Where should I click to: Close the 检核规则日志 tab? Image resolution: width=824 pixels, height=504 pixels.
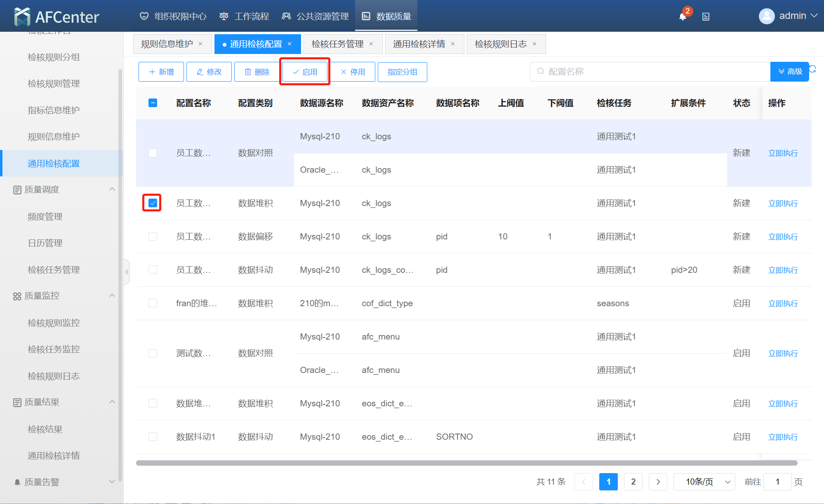pos(534,44)
